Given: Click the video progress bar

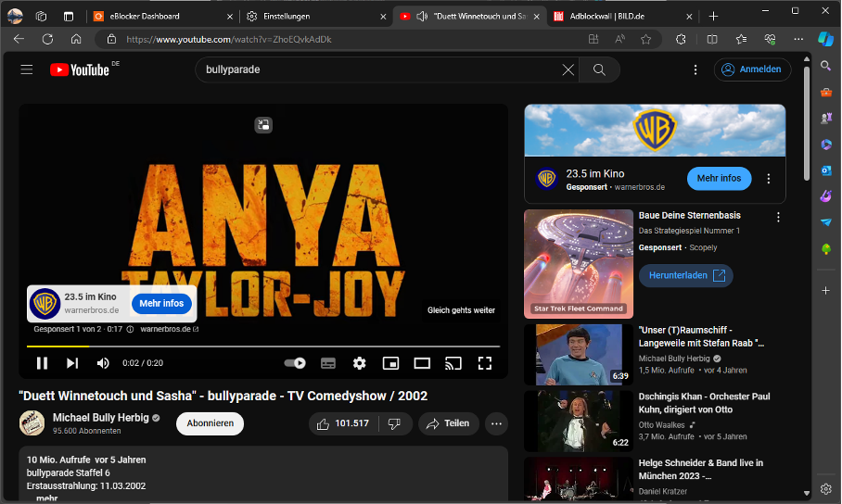Looking at the screenshot, I should click(x=263, y=346).
